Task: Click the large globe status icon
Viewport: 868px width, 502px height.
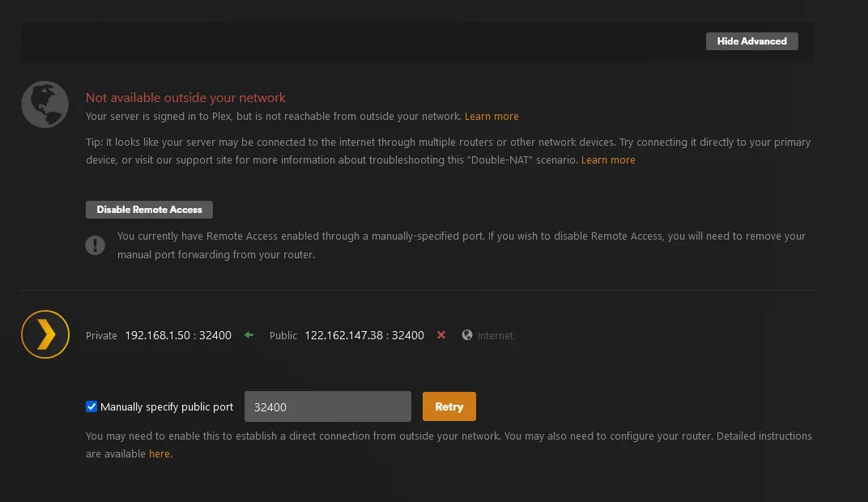Action: coord(45,104)
